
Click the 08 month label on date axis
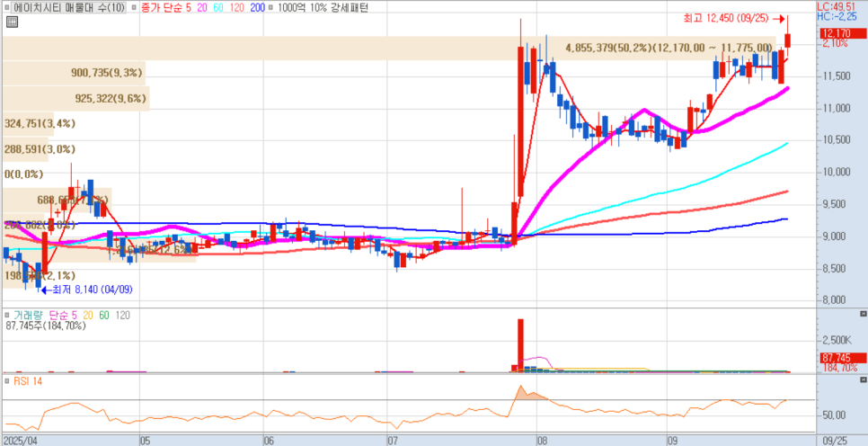coord(542,441)
